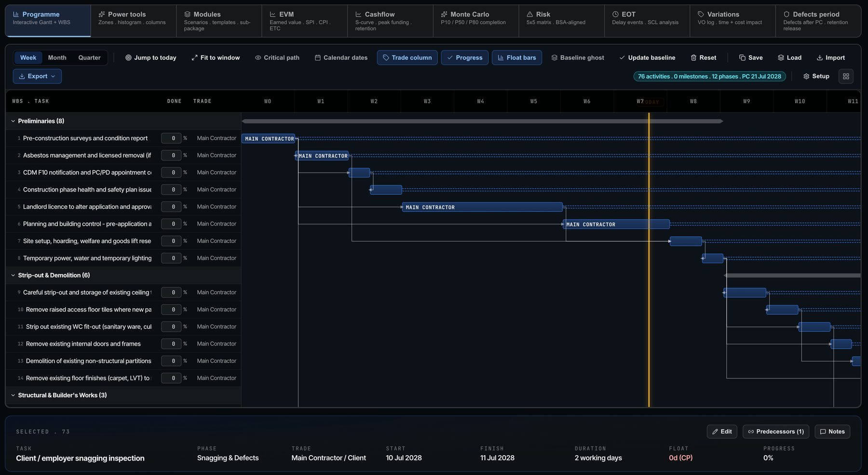Click the Pre-construction surveys Gantt bar
The height and width of the screenshot is (475, 868).
click(x=268, y=138)
